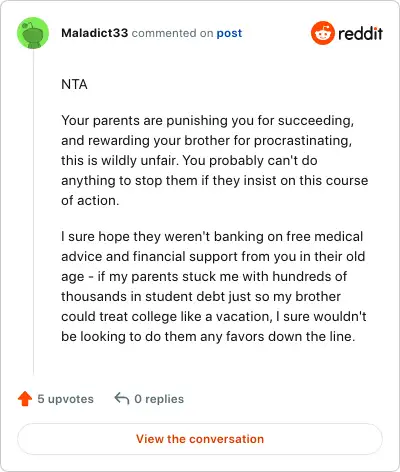
Task: Click the gray "commented on" text
Action: coord(172,33)
